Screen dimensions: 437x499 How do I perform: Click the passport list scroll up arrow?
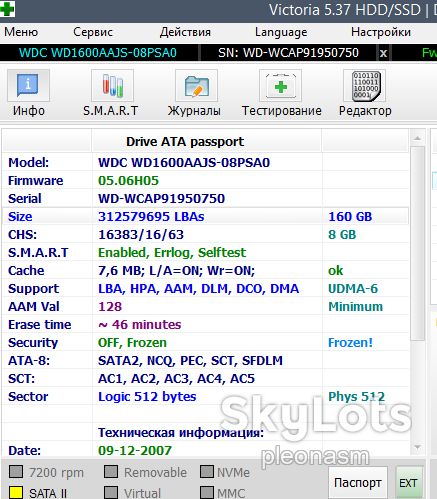pos(418,138)
